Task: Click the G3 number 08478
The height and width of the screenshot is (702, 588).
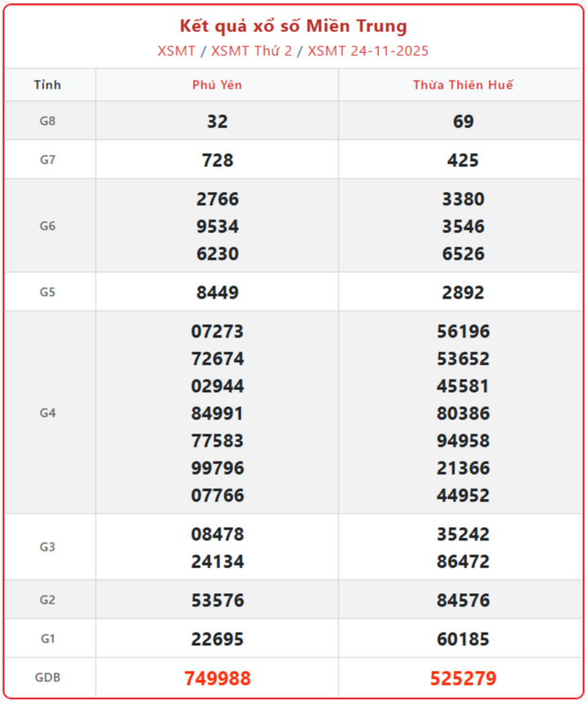Action: click(217, 535)
